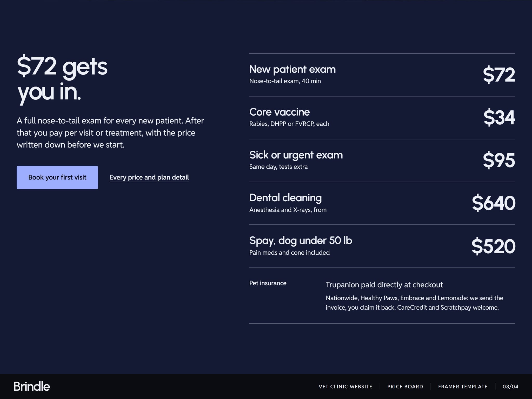
Task: Click the $95 urgent exam price
Action: (499, 161)
